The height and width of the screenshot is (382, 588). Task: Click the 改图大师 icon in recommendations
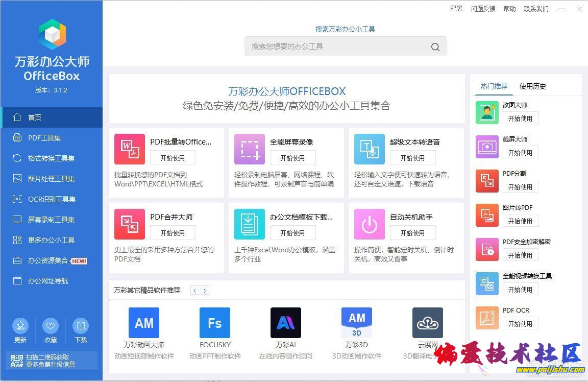point(487,112)
